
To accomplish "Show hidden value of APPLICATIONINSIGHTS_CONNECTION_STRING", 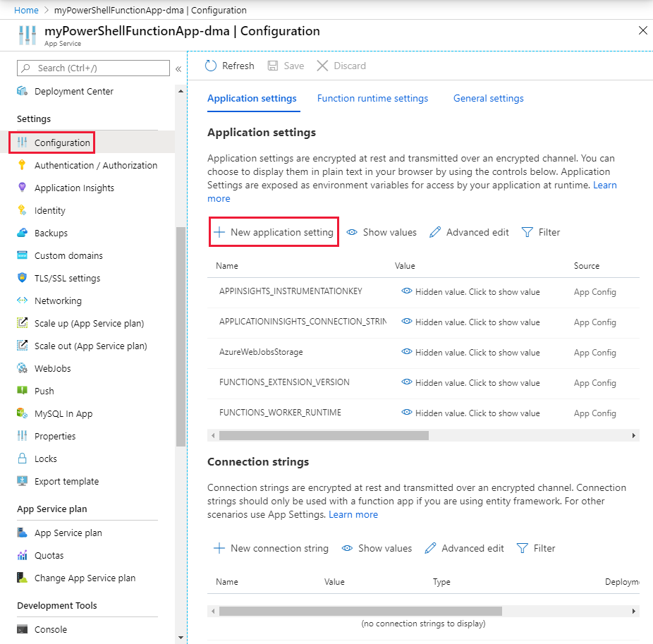I will pos(470,322).
